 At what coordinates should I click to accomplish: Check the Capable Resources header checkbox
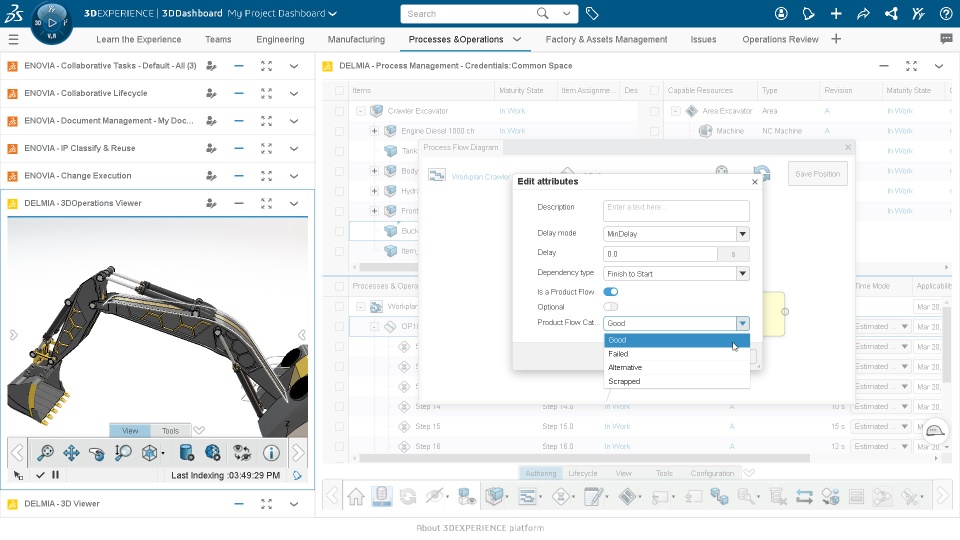pos(654,91)
